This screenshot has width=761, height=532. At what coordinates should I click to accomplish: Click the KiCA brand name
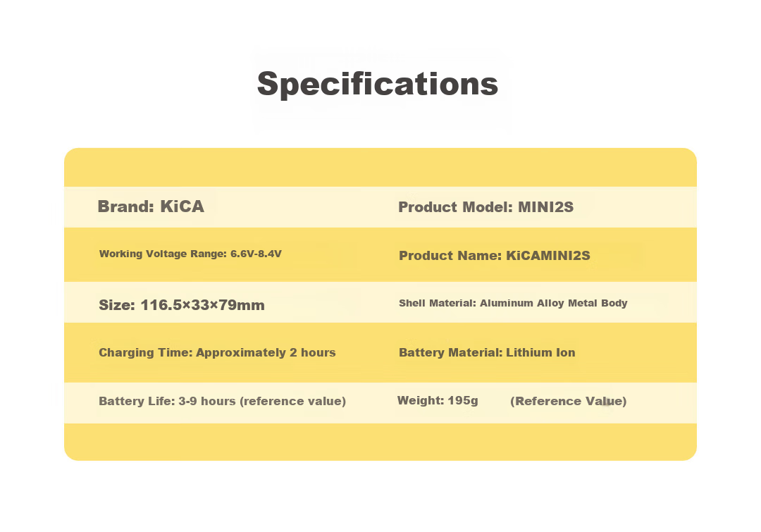coord(182,206)
